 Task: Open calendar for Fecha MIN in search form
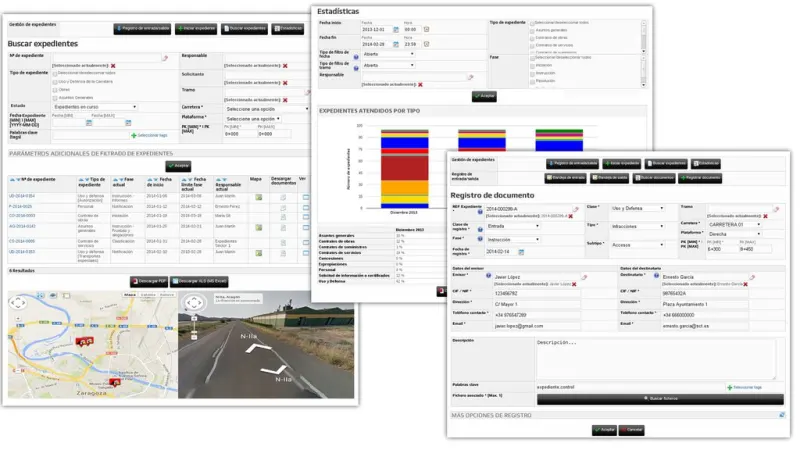[x=89, y=123]
